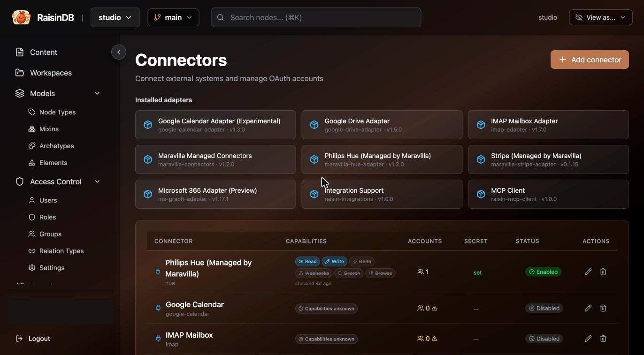644x355 pixels.
Task: Toggle Disabled status of Google Calendar
Action: tap(544, 308)
